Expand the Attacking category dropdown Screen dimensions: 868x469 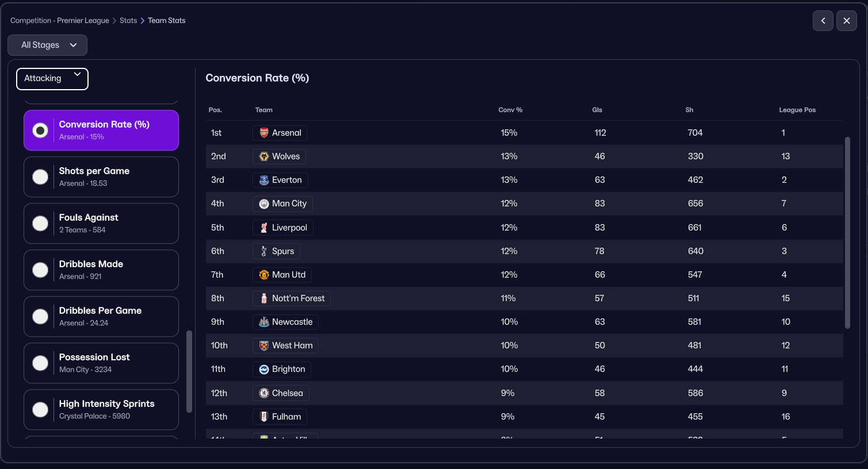(52, 79)
